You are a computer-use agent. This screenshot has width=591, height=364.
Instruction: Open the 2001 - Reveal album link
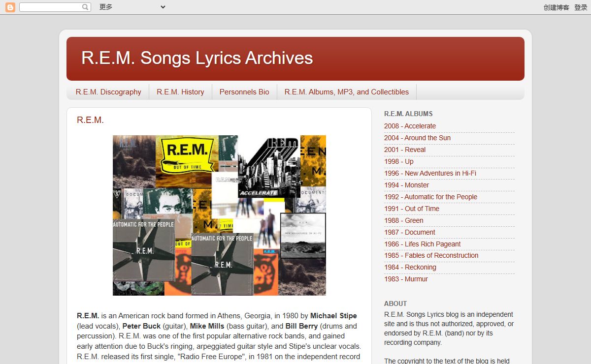(405, 150)
